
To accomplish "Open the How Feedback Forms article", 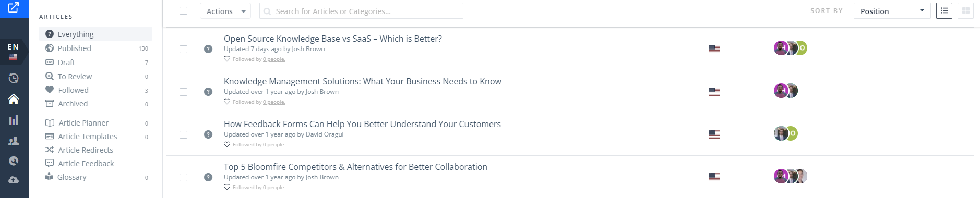I will tap(362, 124).
